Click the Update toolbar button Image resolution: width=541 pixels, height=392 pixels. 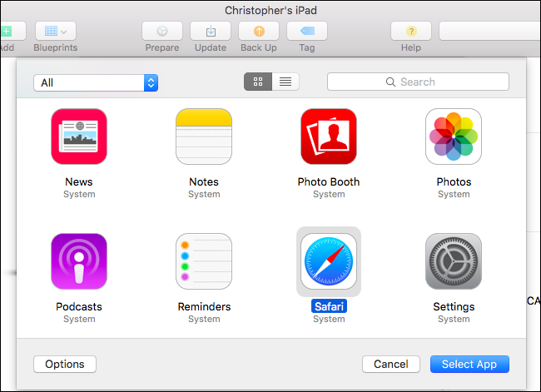point(211,31)
